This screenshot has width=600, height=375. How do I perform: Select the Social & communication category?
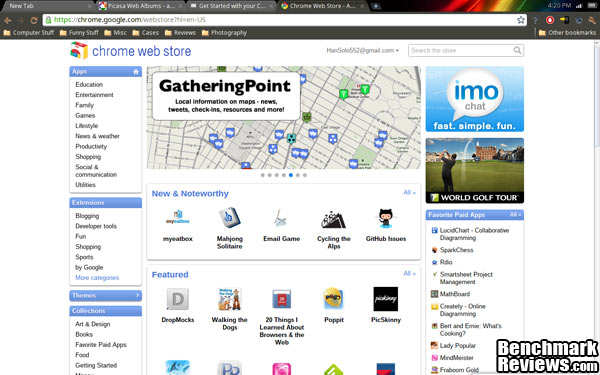coord(96,171)
